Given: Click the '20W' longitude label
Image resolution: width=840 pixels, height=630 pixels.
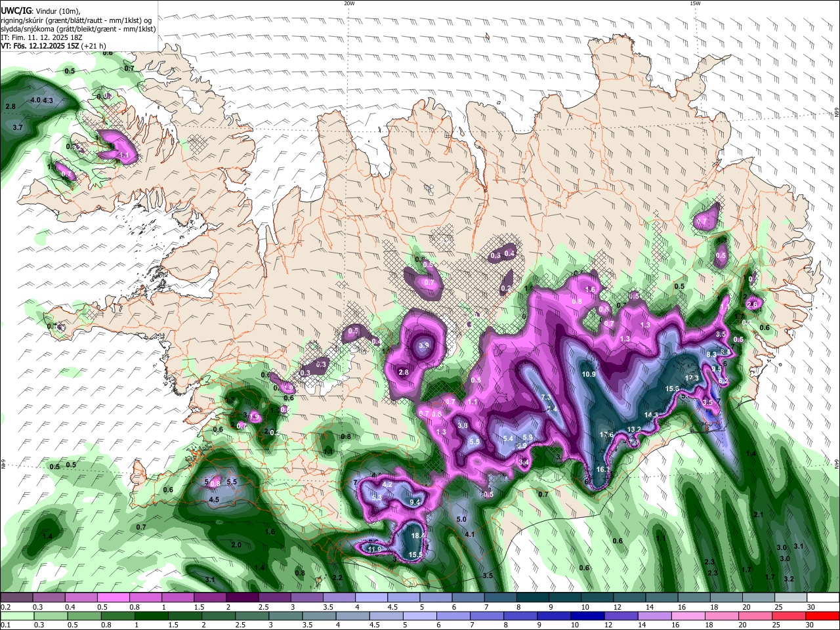Looking at the screenshot, I should pos(349,3).
